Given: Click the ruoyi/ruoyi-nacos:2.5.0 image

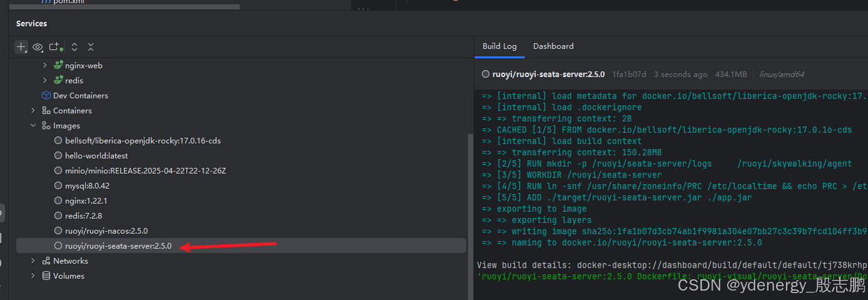Looking at the screenshot, I should coord(106,231).
